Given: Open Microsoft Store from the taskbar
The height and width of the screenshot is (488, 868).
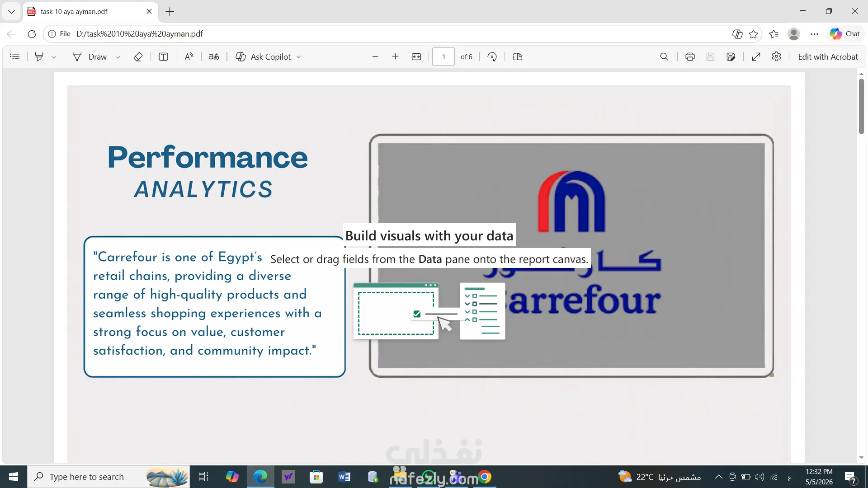Looking at the screenshot, I should (x=316, y=477).
